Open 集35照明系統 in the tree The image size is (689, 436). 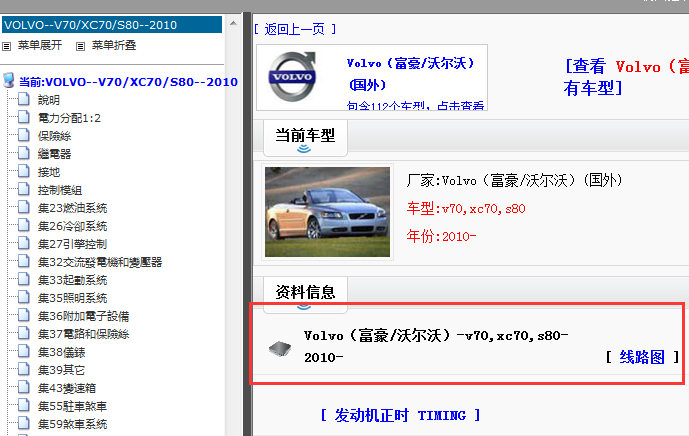pyautogui.click(x=73, y=298)
